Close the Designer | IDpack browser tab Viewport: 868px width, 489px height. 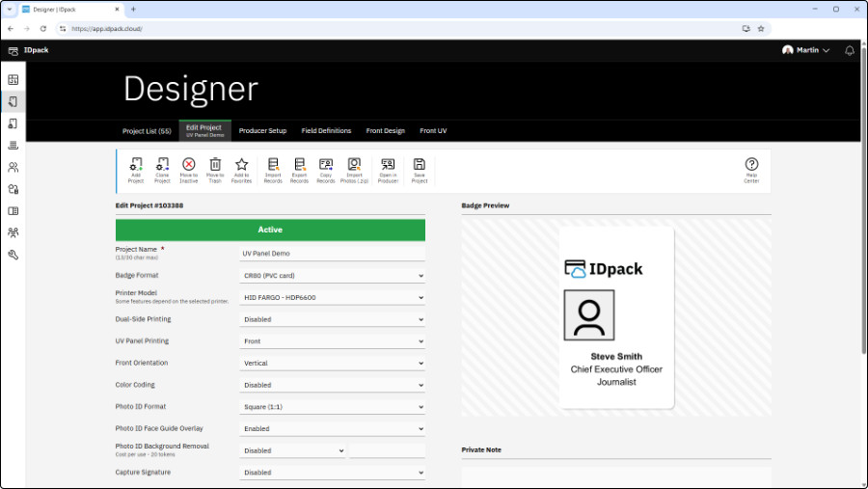point(117,10)
